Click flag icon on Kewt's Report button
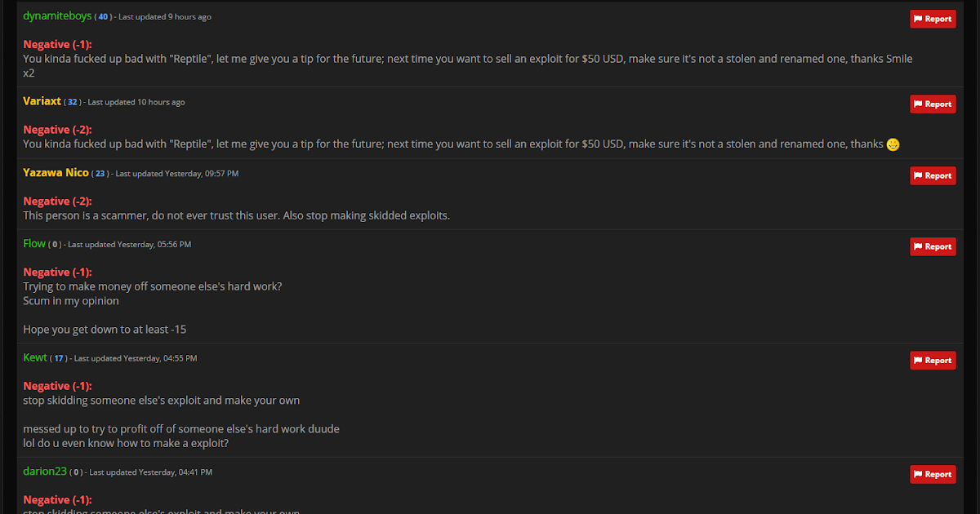The height and width of the screenshot is (514, 980). 918,360
